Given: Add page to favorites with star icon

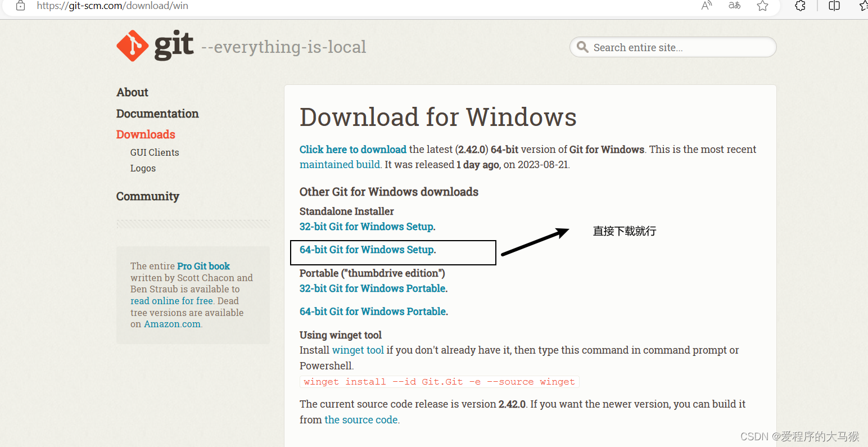Looking at the screenshot, I should tap(762, 6).
